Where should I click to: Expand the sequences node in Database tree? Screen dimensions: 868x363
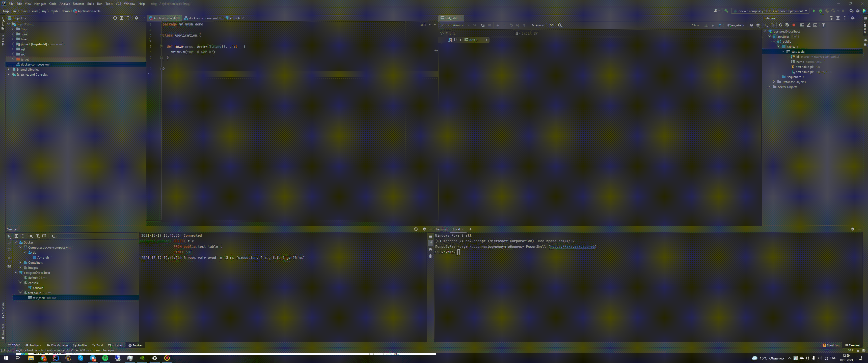coord(778,77)
